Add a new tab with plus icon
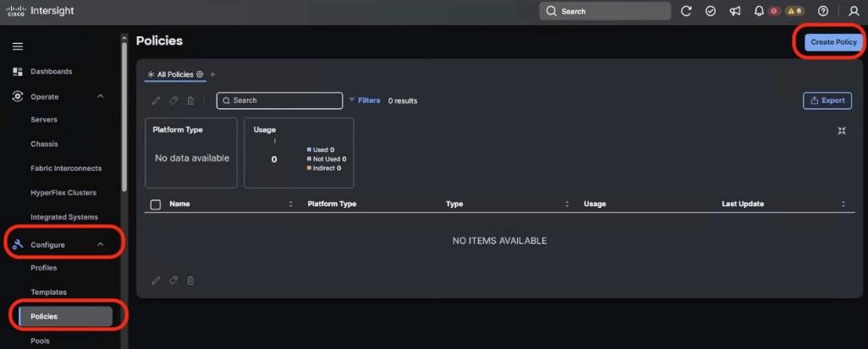Image resolution: width=868 pixels, height=349 pixels. pos(212,74)
